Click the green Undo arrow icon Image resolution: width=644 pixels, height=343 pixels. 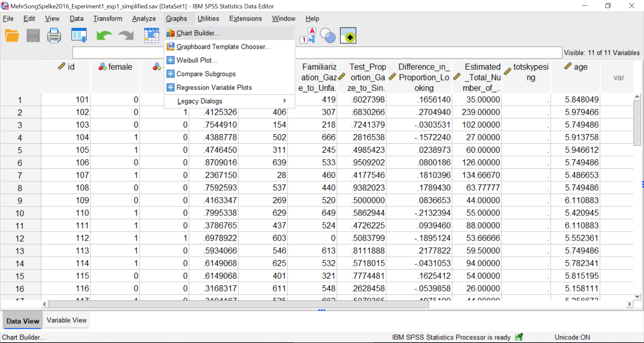(104, 36)
